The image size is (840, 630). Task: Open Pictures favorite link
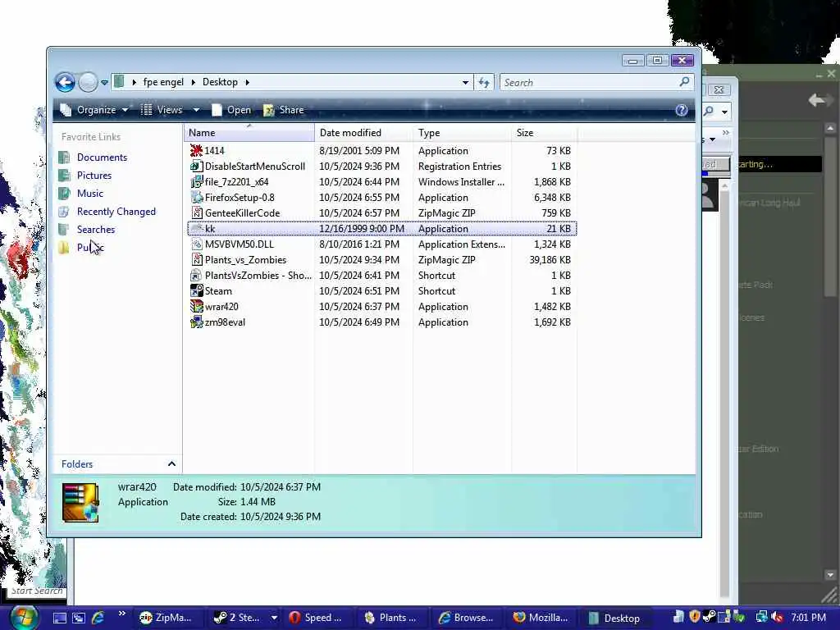coord(94,176)
